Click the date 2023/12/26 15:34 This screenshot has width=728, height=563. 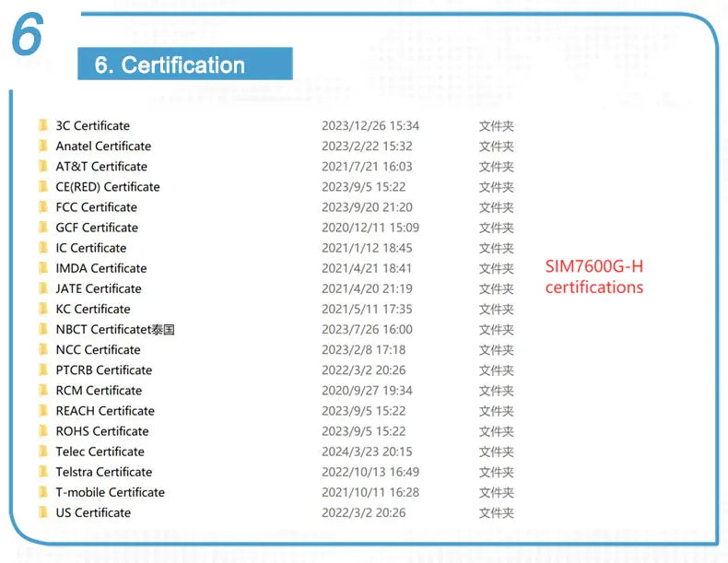pos(370,126)
